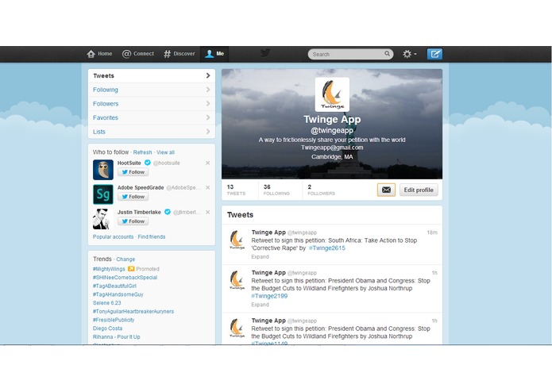This screenshot has width=552, height=392.
Task: Dismiss Justin Timberlake suggestion
Action: coord(208,212)
